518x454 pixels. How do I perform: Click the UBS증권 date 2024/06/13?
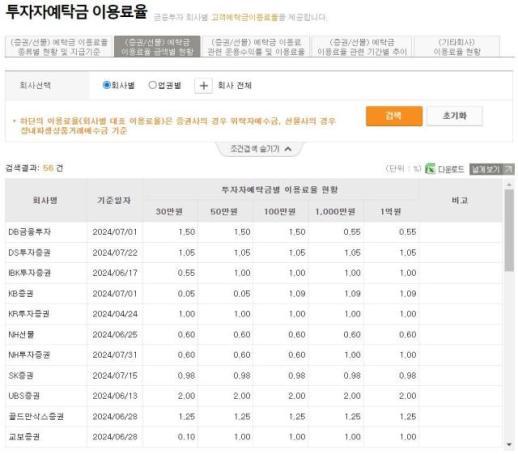(x=115, y=396)
